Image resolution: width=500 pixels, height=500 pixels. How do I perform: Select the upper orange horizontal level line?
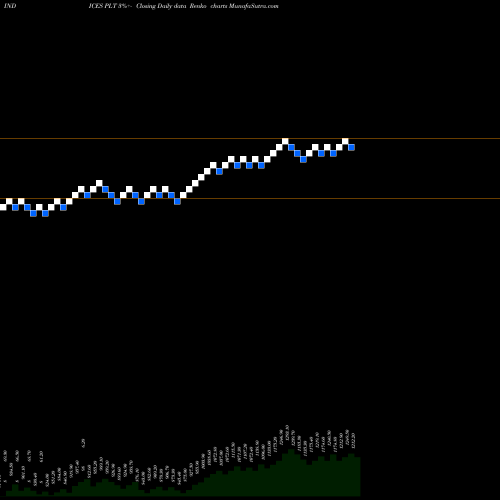point(250,138)
